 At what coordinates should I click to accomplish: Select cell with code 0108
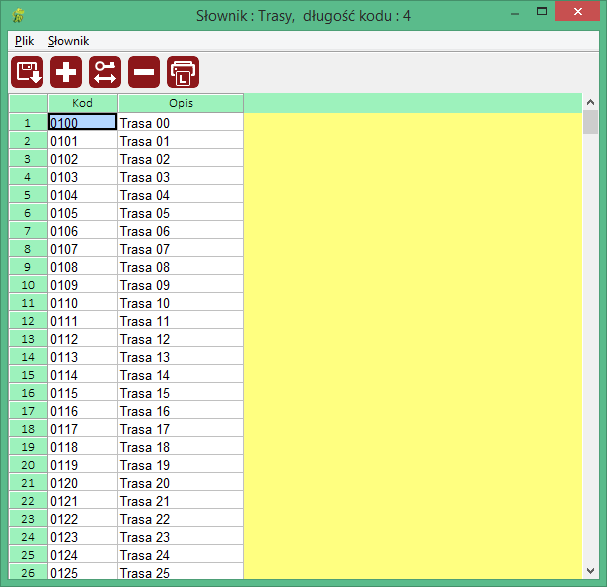point(82,267)
